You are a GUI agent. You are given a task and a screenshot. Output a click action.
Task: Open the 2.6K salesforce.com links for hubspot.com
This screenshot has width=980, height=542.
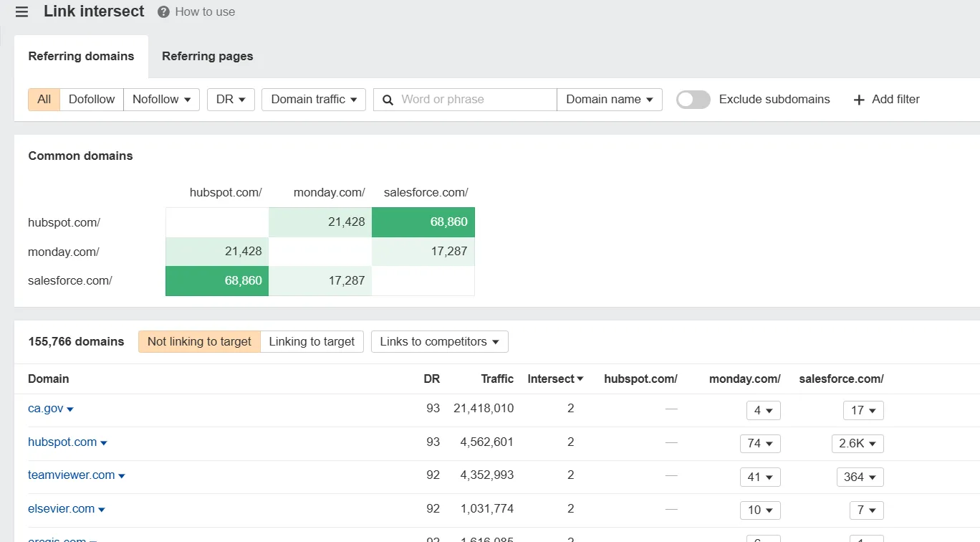pos(857,444)
